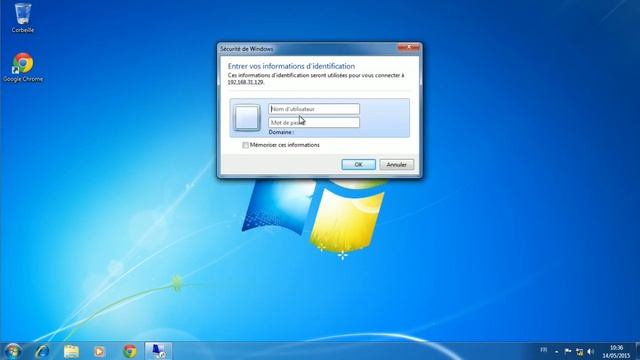Viewport: 640px width, 360px height.
Task: Open Windows Explorer folder in taskbar
Action: [x=71, y=351]
